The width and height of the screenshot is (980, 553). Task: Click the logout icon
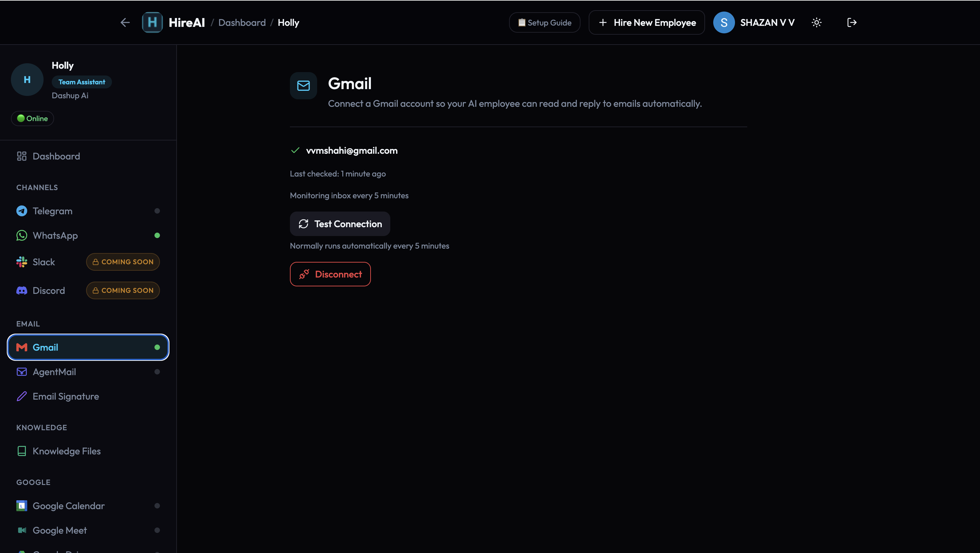[x=852, y=22]
